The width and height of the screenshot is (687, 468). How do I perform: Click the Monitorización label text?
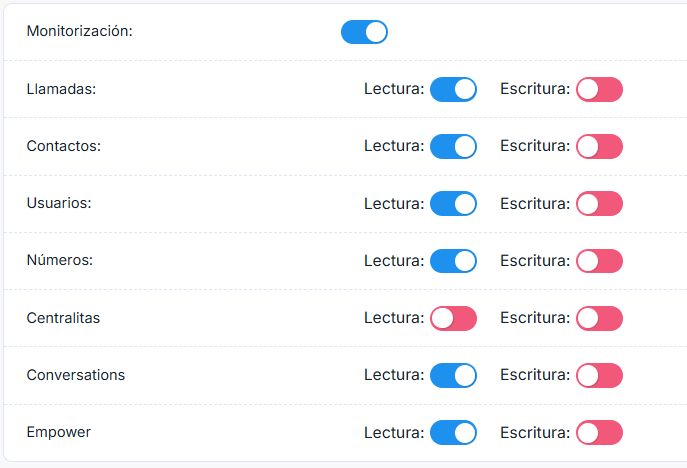[79, 31]
